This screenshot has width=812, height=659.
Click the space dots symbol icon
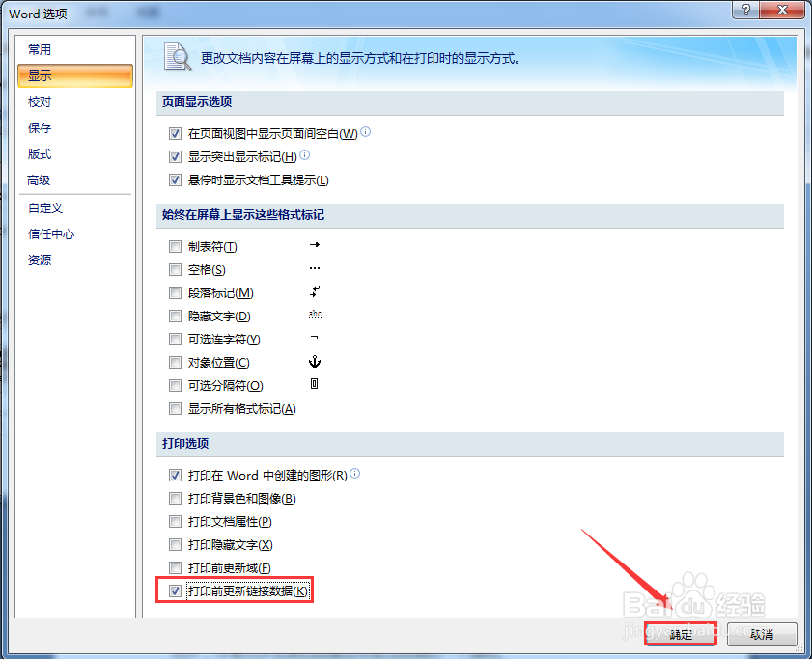(315, 268)
